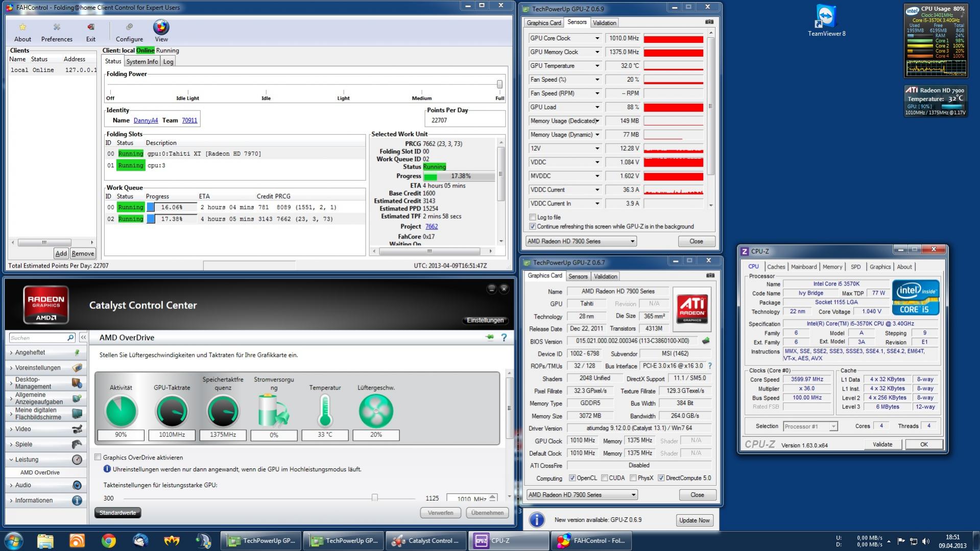
Task: Toggle the CUDA checkbox in GPU-Z
Action: tap(605, 478)
